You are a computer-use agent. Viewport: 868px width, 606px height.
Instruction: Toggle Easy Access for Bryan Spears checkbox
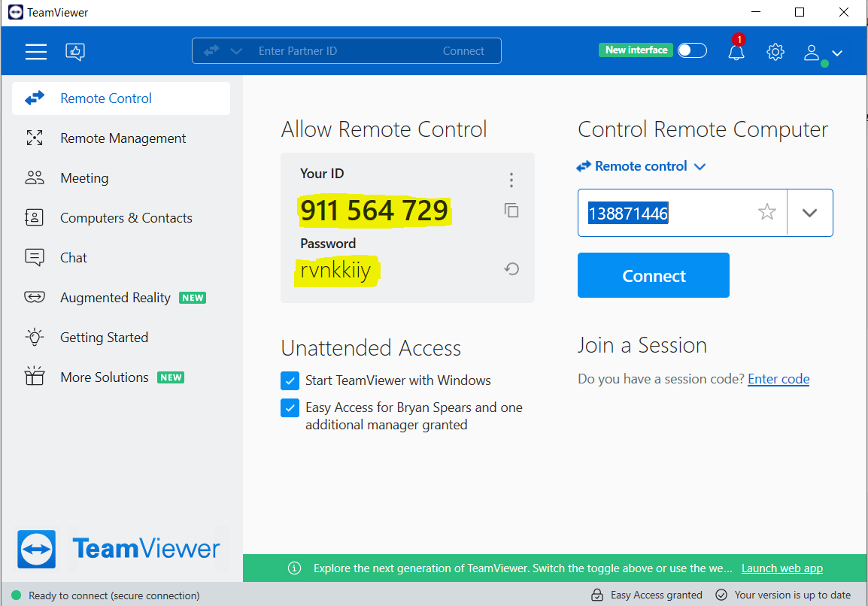click(290, 408)
